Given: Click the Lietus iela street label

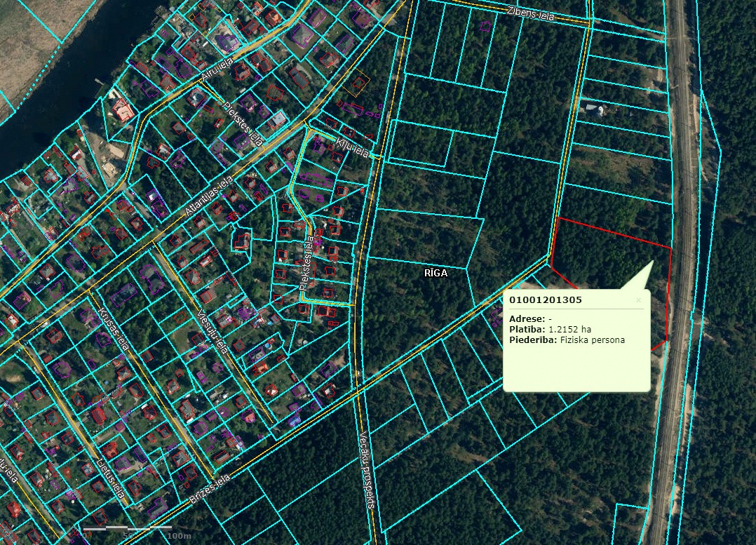Looking at the screenshot, I should pyautogui.click(x=111, y=479).
